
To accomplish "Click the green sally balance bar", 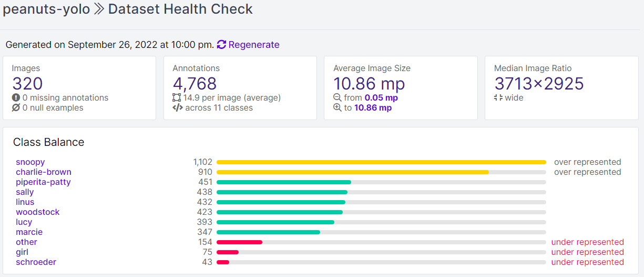I will 282,192.
